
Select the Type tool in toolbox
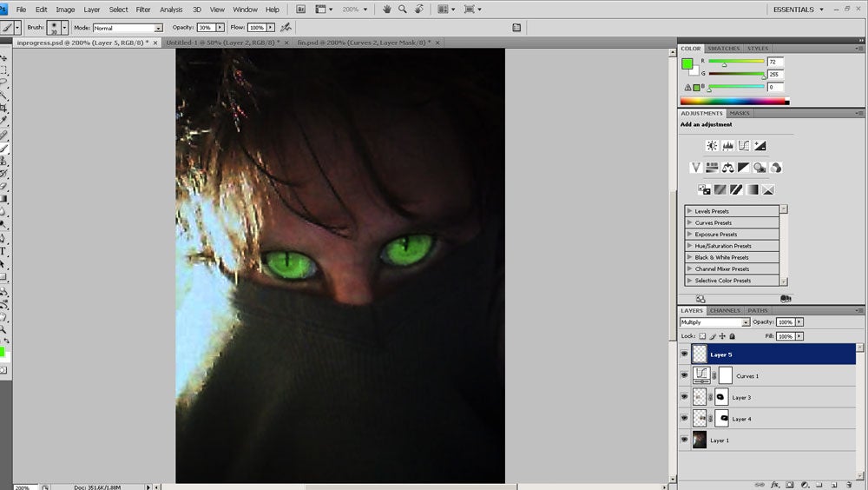[3, 251]
